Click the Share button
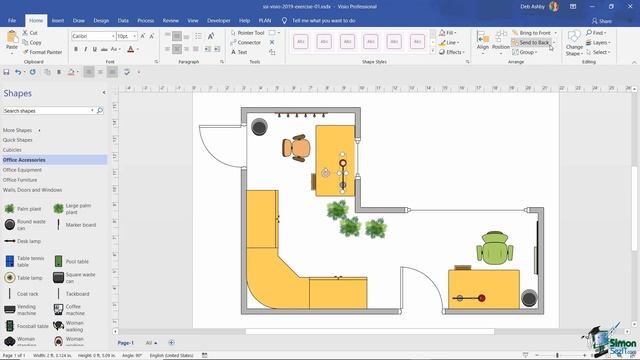The height and width of the screenshot is (360, 640). click(602, 21)
